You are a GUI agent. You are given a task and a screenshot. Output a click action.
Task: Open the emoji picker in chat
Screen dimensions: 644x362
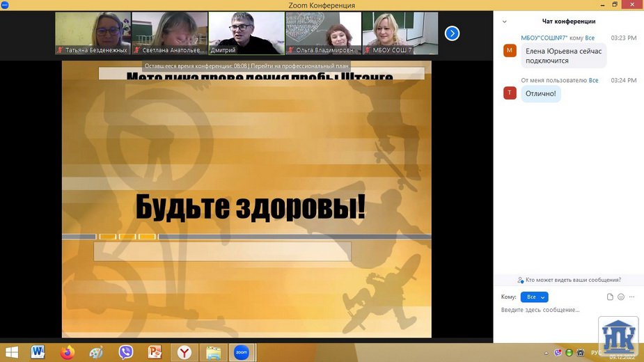pyautogui.click(x=621, y=297)
